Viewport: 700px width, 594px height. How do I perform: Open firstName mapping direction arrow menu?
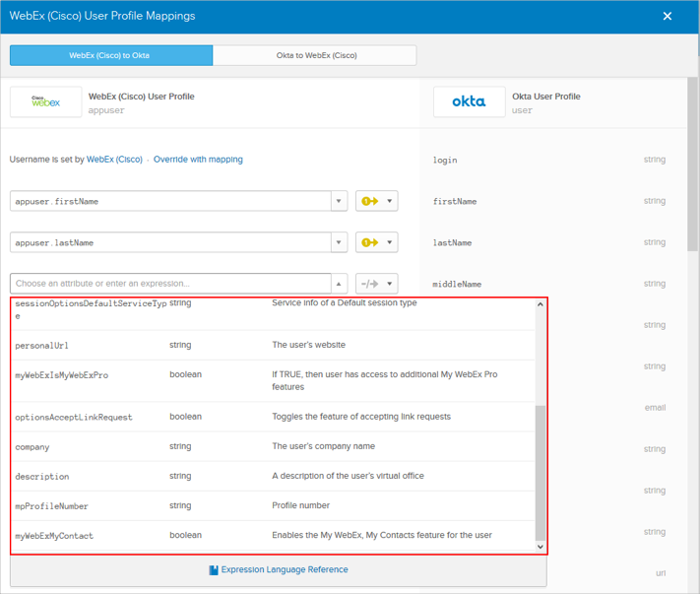coord(377,201)
